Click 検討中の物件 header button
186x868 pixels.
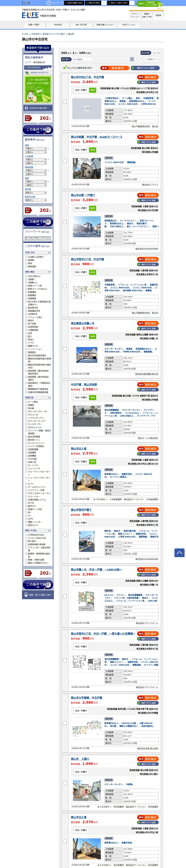[x=93, y=3]
